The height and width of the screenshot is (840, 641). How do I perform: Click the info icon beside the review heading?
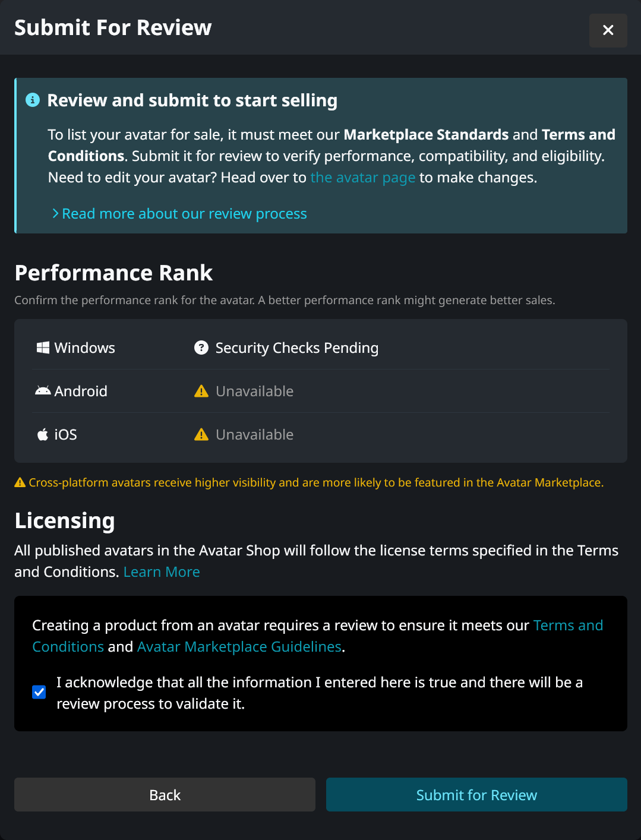[33, 100]
